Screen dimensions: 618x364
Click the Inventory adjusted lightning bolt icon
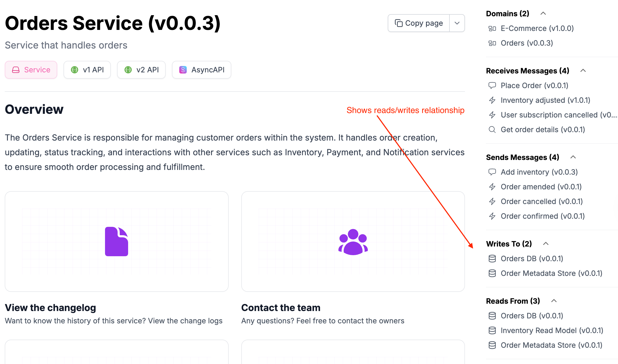click(x=492, y=100)
